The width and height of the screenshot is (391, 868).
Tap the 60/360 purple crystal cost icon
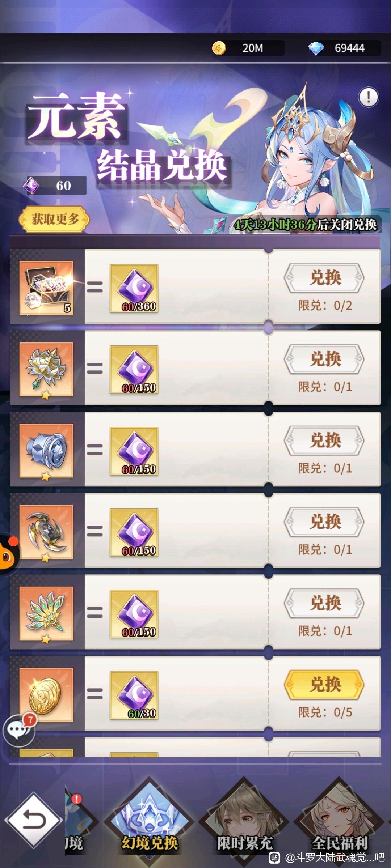tap(134, 288)
